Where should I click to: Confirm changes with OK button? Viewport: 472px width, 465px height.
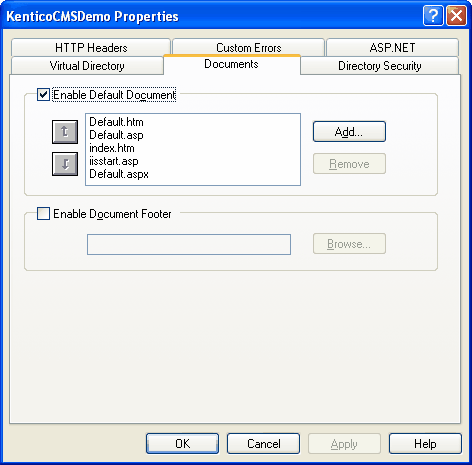point(182,444)
